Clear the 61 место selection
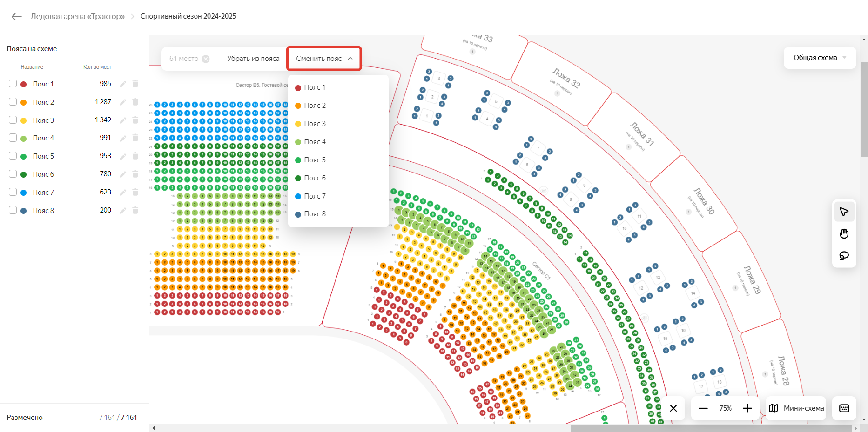This screenshot has height=432, width=868. [x=206, y=59]
